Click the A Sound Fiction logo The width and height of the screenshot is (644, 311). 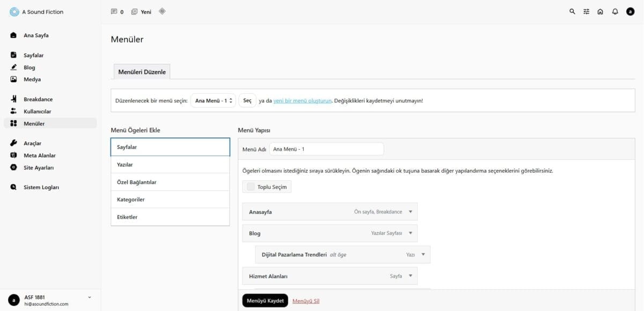point(14,12)
